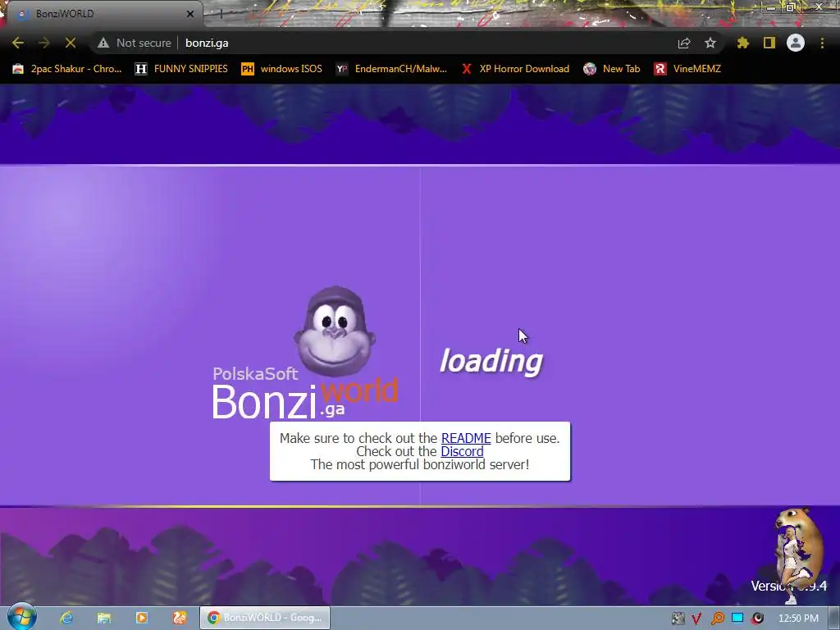The height and width of the screenshot is (630, 840).
Task: Open the 2pac Shakur bookmark
Action: (67, 69)
